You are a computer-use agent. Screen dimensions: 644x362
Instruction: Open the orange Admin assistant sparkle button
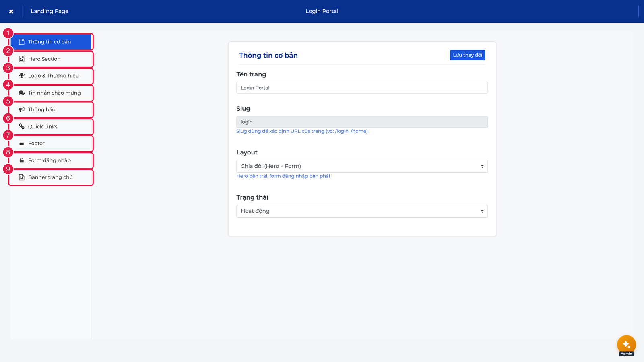(x=626, y=344)
